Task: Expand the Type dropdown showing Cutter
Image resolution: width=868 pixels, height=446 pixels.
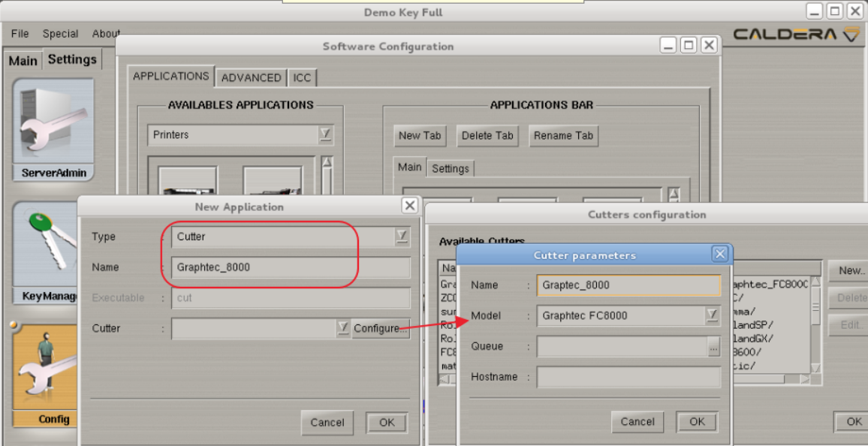Action: (x=402, y=237)
